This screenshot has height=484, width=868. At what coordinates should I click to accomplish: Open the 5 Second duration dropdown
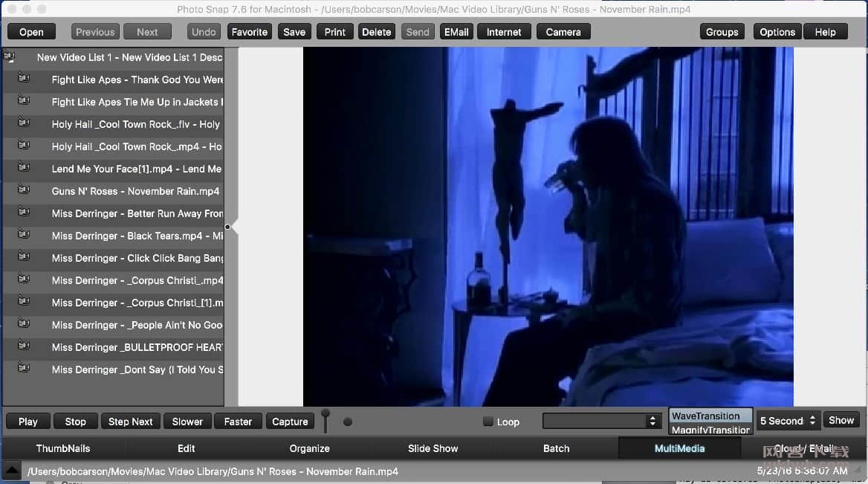[x=787, y=421]
